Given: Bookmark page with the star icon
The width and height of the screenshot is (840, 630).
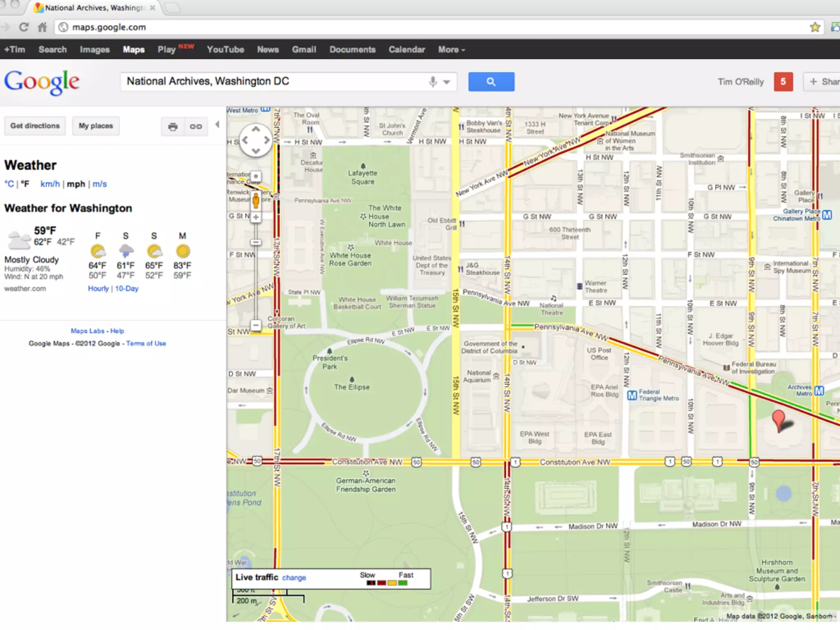Looking at the screenshot, I should tap(815, 27).
